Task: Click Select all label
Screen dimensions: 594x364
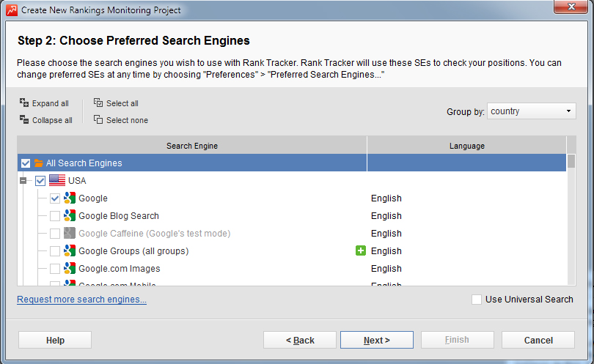Action: point(122,103)
